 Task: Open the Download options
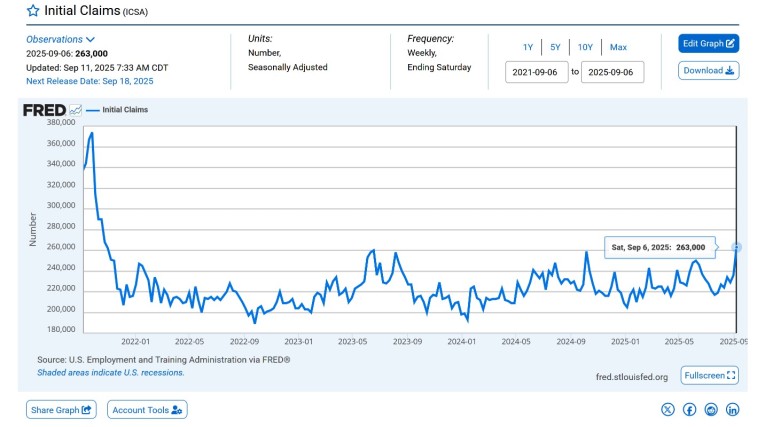709,70
